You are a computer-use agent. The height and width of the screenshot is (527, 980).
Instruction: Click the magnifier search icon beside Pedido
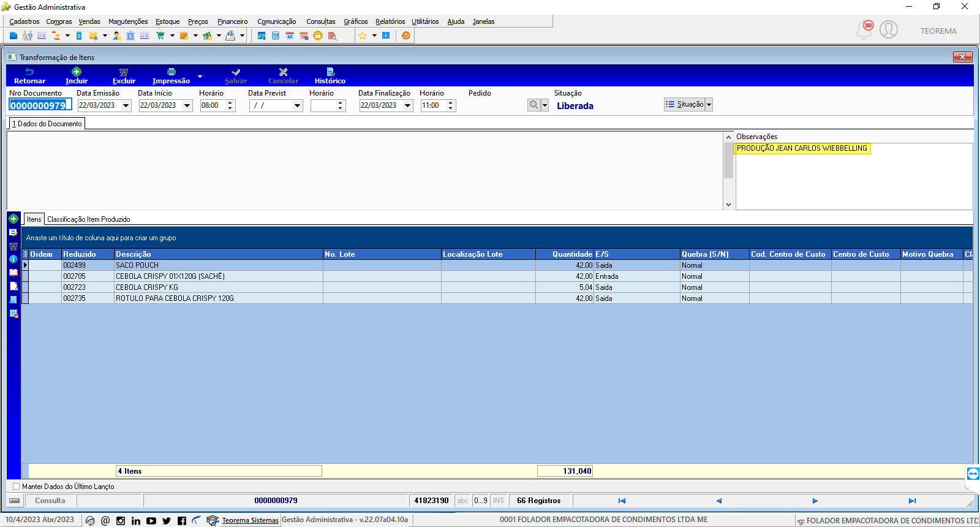[x=534, y=105]
